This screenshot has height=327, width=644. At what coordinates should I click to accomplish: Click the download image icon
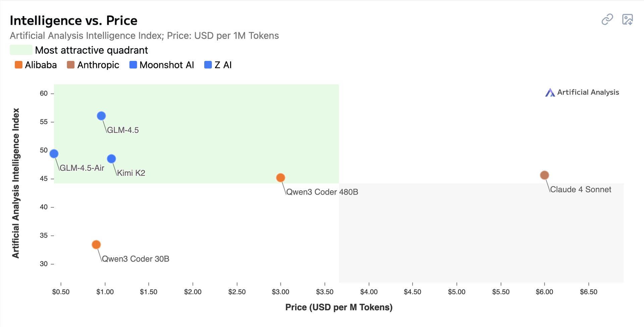tap(628, 19)
